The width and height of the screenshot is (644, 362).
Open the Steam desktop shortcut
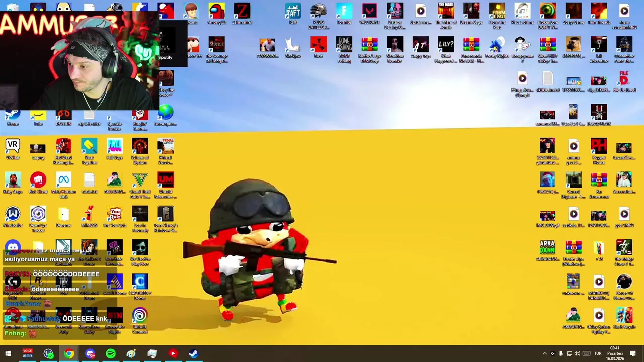13,115
